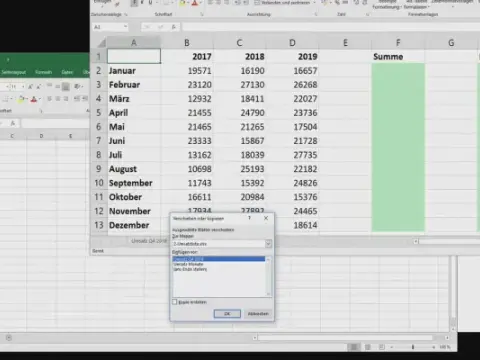Click cell with value 22027
480x360 pixels.
click(292, 99)
